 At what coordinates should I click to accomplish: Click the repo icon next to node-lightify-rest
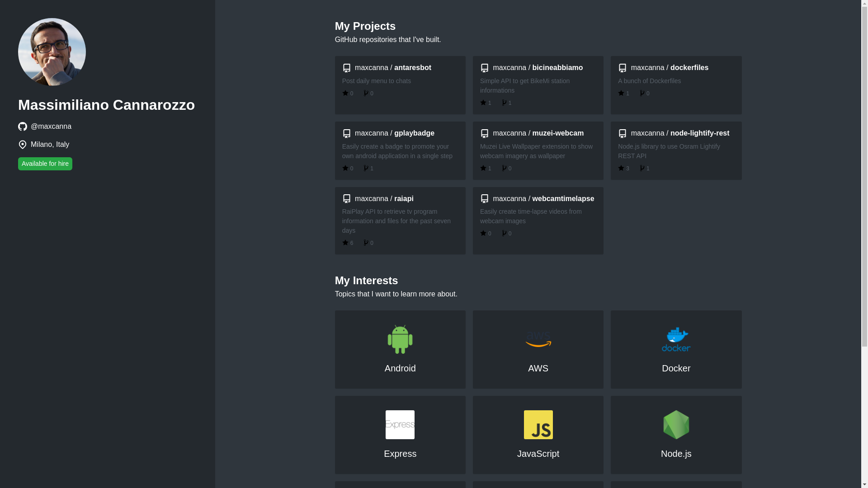623,133
